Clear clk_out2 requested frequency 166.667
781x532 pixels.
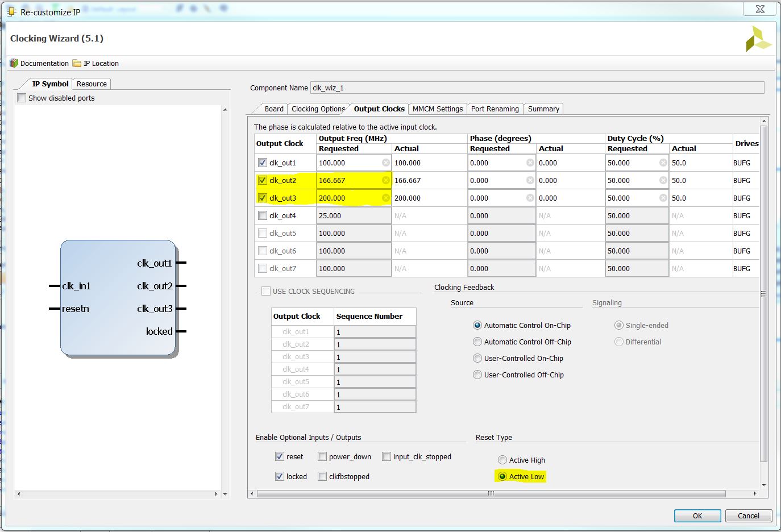(386, 180)
